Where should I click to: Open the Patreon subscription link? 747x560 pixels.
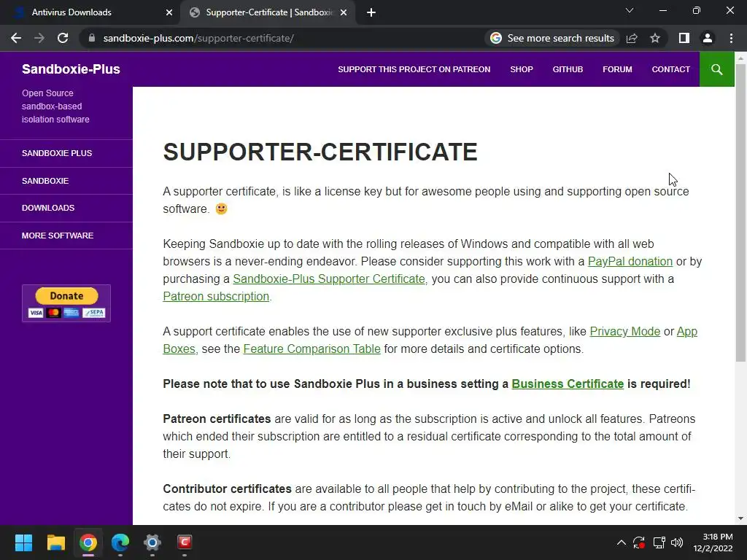tap(216, 297)
